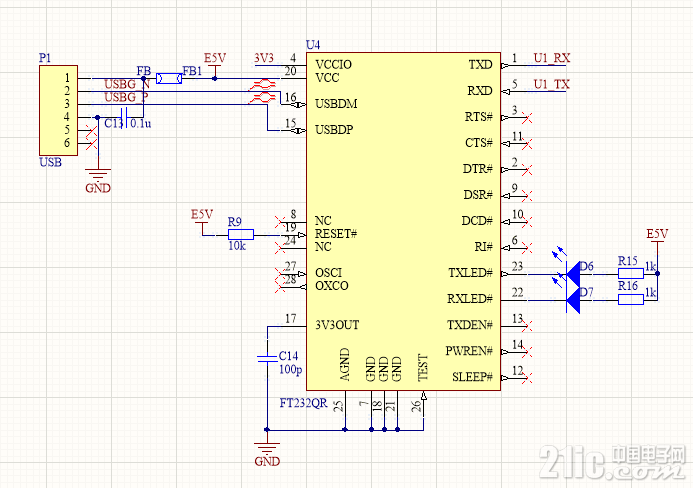Click the 3V3 net label
The width and height of the screenshot is (693, 488).
click(264, 58)
